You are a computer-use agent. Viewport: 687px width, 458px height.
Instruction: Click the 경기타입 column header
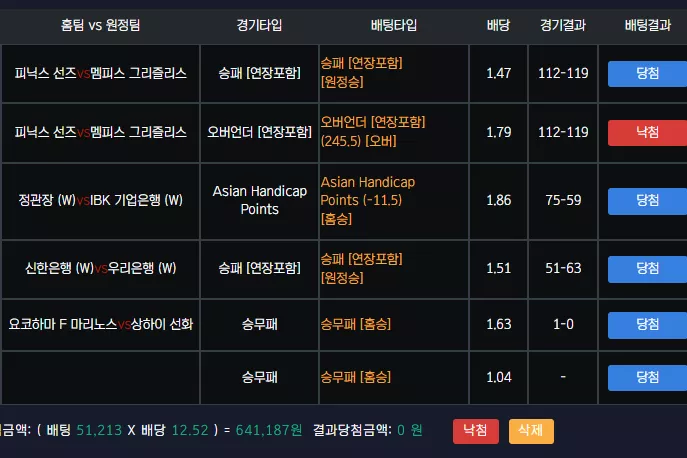click(x=259, y=25)
